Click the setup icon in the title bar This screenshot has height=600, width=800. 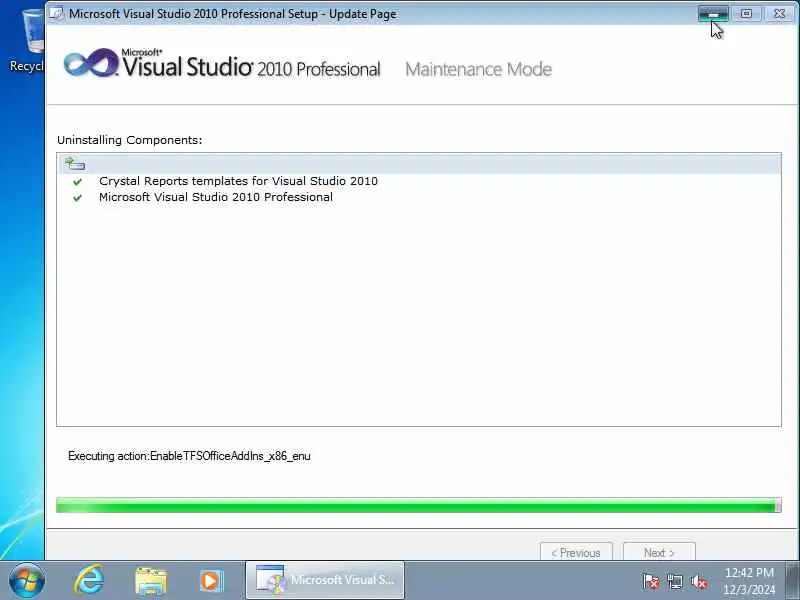(x=57, y=14)
